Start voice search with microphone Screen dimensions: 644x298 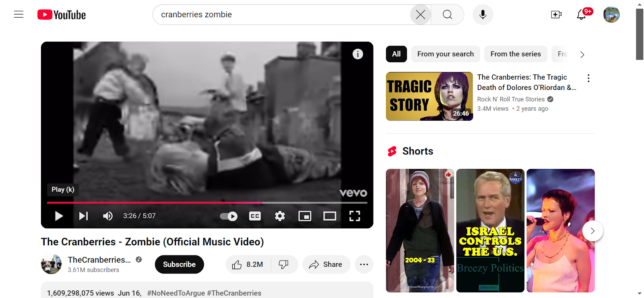(483, 15)
